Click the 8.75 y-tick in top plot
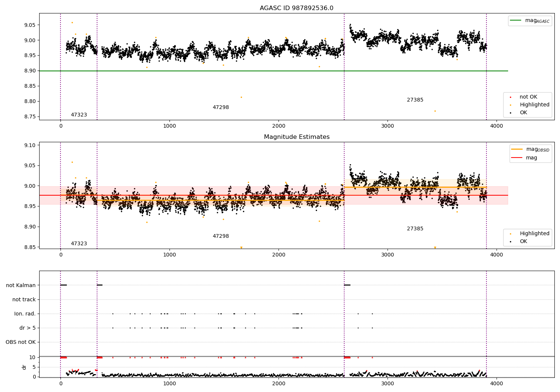The width and height of the screenshot is (560, 392). point(29,116)
